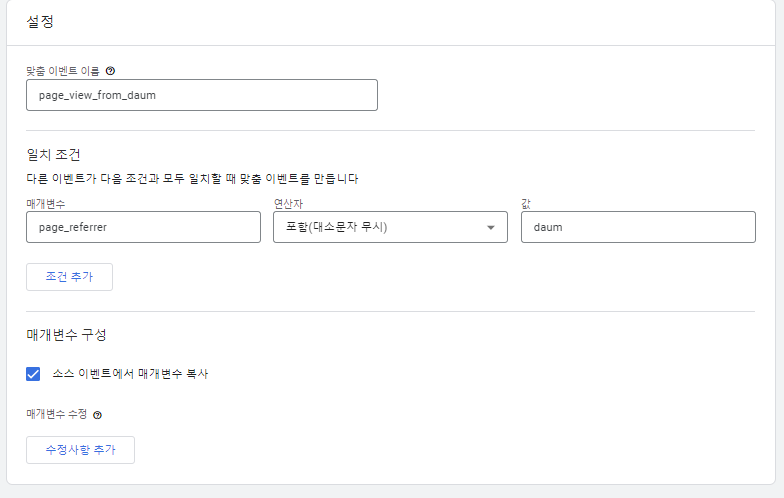784x498 pixels.
Task: Click the daum value field
Action: [638, 227]
